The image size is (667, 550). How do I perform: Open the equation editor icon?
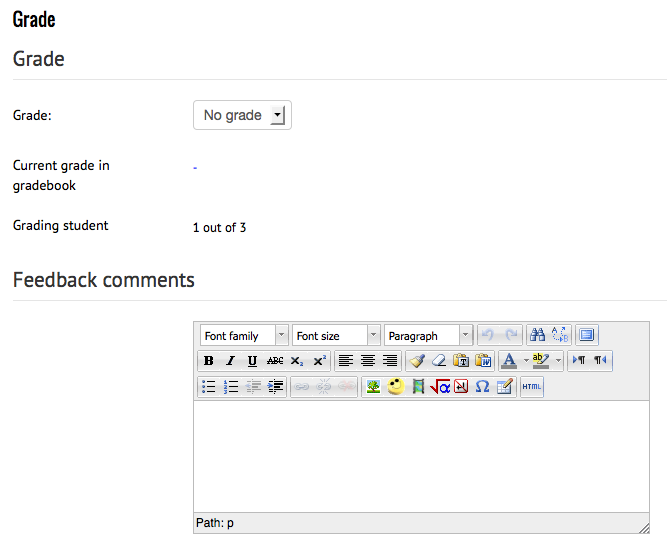click(440, 387)
